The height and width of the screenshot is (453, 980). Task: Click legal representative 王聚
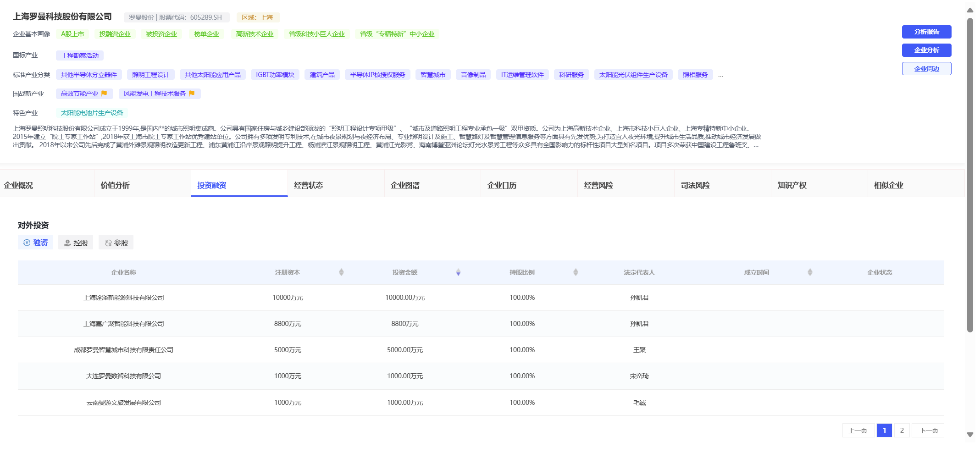pos(639,350)
